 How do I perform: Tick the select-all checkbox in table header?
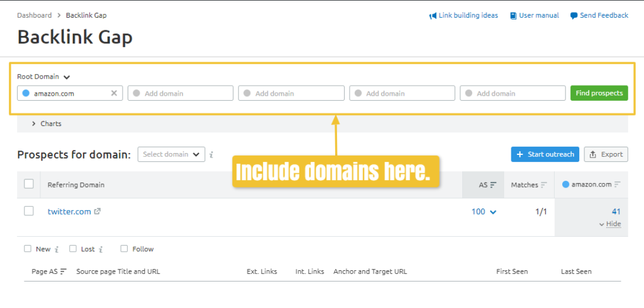pos(29,185)
